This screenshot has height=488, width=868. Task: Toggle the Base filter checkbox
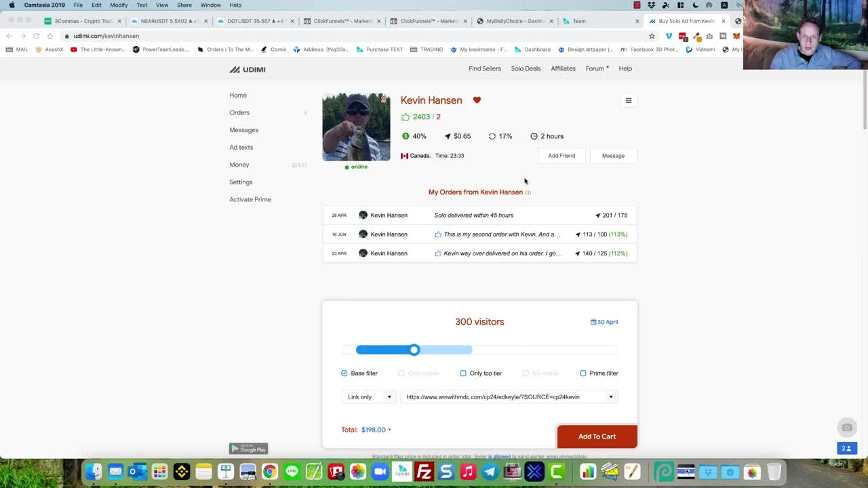[344, 373]
